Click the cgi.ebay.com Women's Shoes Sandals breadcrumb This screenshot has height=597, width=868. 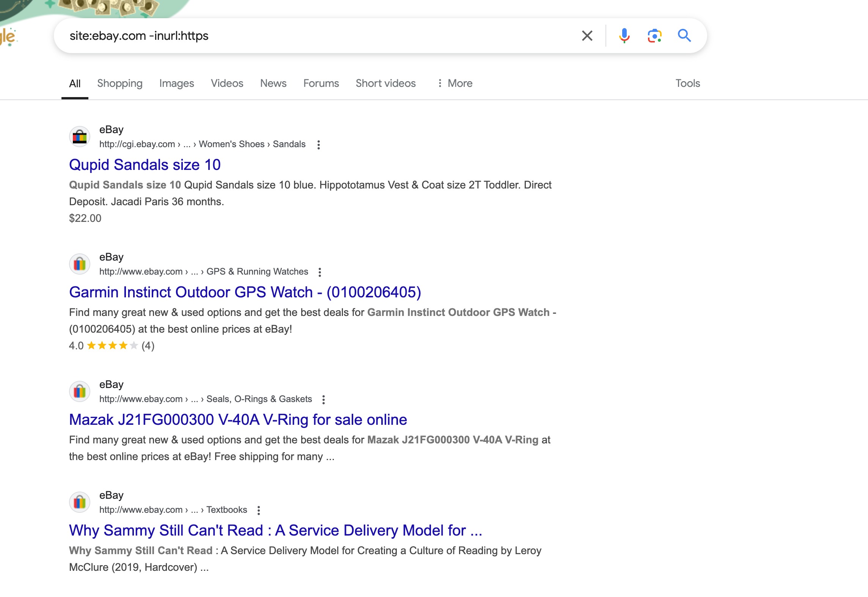coord(203,144)
